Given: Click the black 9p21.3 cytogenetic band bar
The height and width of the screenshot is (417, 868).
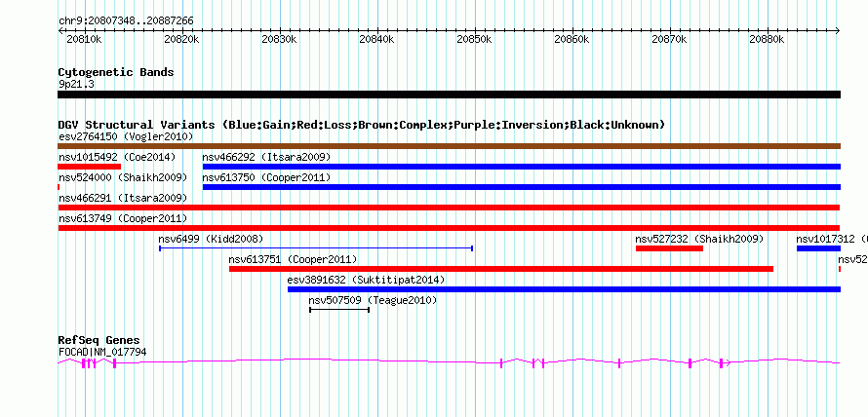Looking at the screenshot, I should tap(449, 95).
